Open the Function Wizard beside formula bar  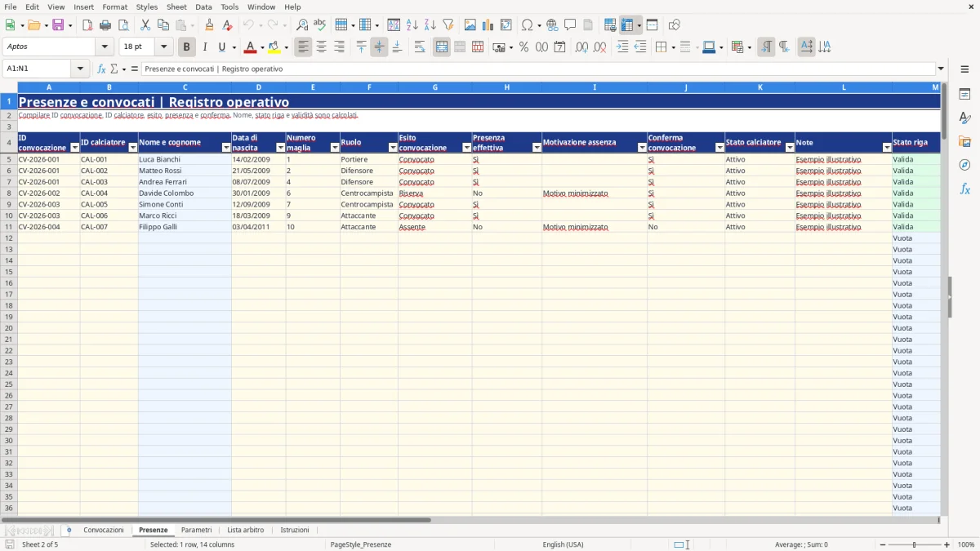click(x=101, y=69)
